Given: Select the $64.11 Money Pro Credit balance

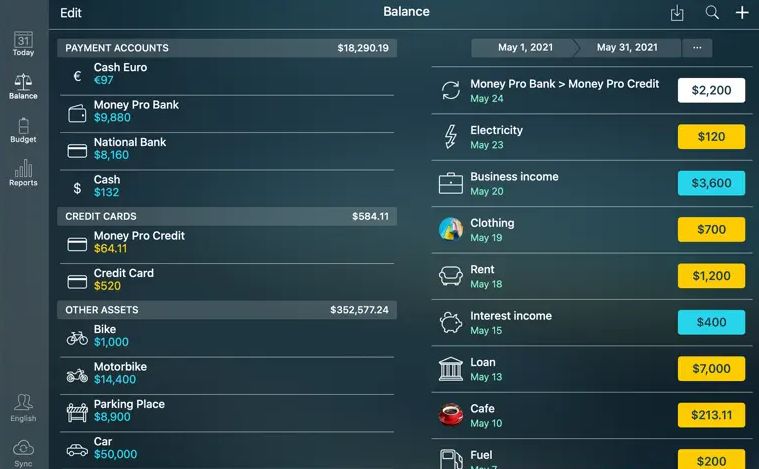Looking at the screenshot, I should click(110, 248).
